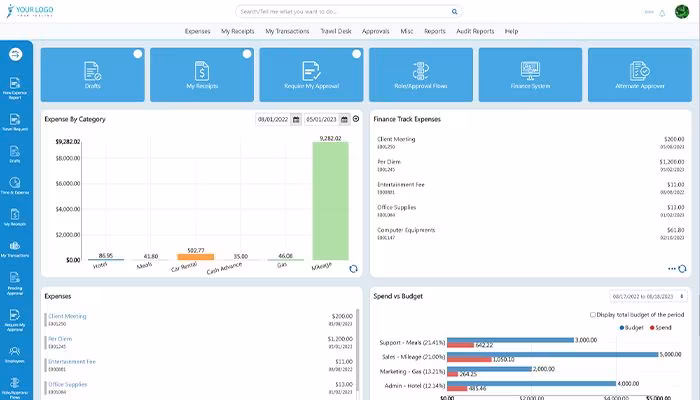Click Support - Meals blue budget bar

pyautogui.click(x=510, y=340)
